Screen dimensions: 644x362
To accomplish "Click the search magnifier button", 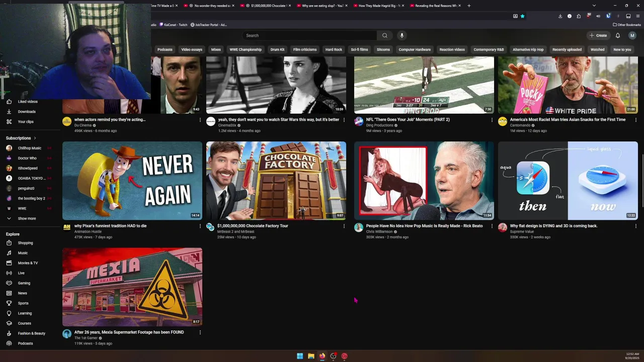I will click(385, 35).
